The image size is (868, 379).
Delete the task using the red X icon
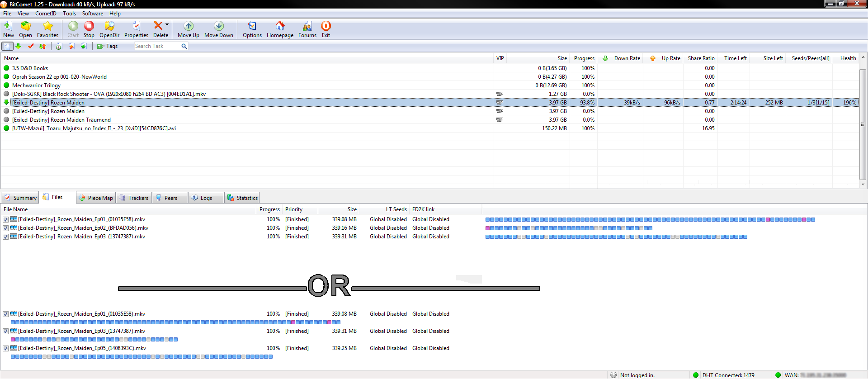coord(158,26)
